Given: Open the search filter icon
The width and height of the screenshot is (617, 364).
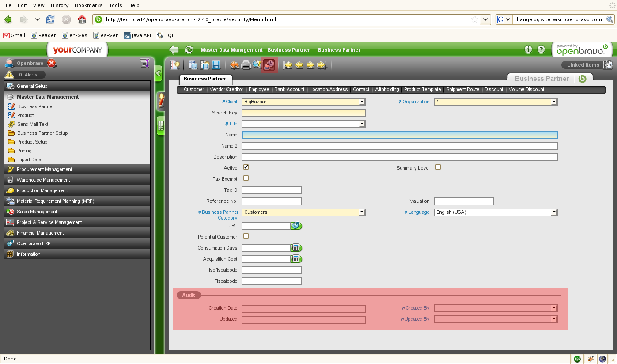Looking at the screenshot, I should click(257, 65).
